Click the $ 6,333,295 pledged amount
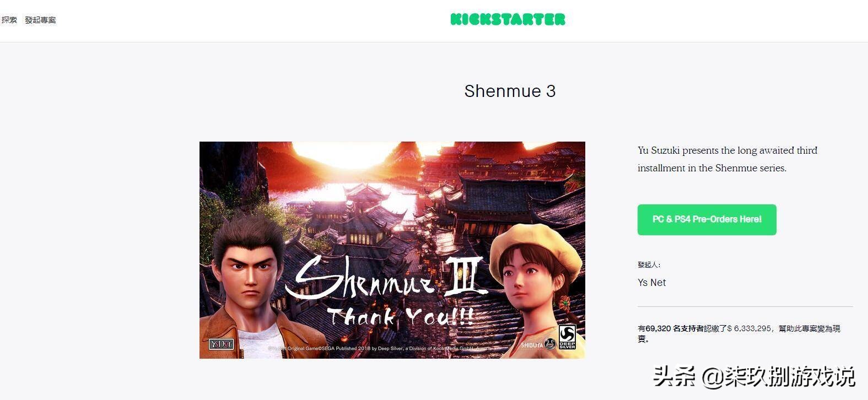This screenshot has width=868, height=400. tap(749, 328)
